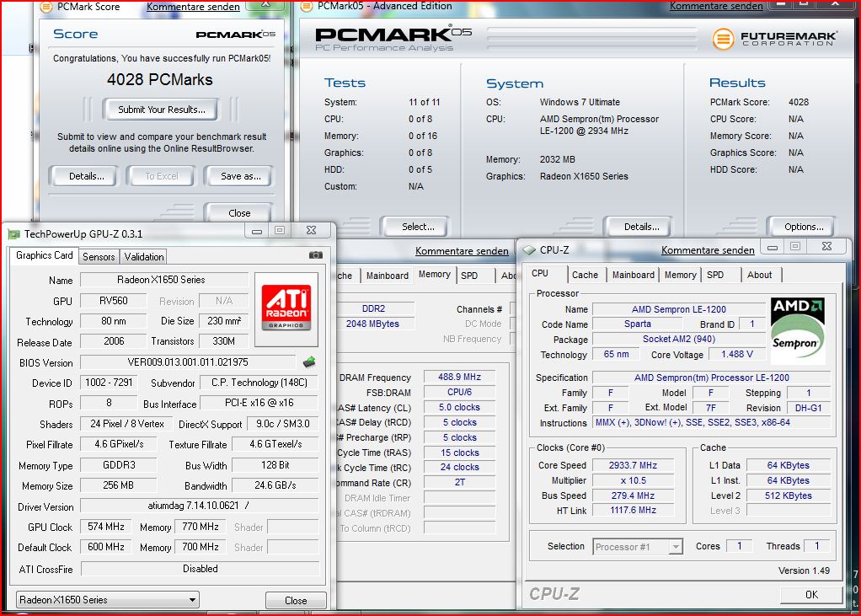Click Kommentare senden link in PCMark05 title bar
Image resolution: width=861 pixels, height=616 pixels.
(x=716, y=6)
